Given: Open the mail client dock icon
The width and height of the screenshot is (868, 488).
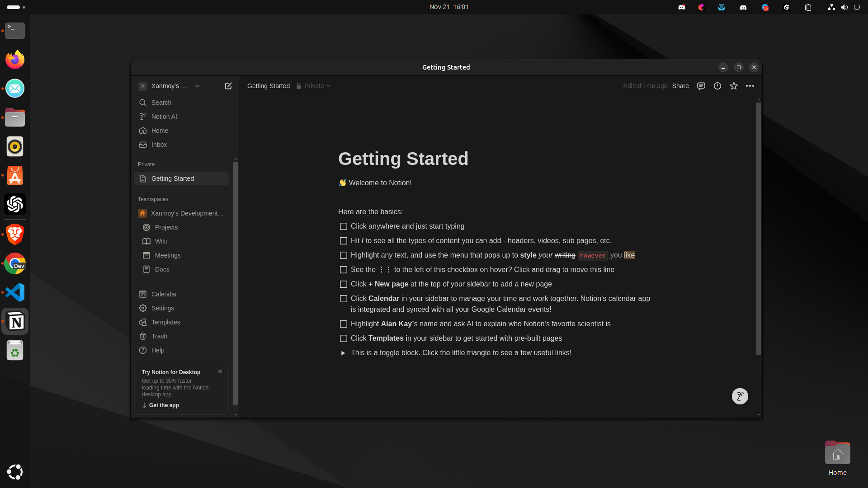Looking at the screenshot, I should tap(15, 89).
